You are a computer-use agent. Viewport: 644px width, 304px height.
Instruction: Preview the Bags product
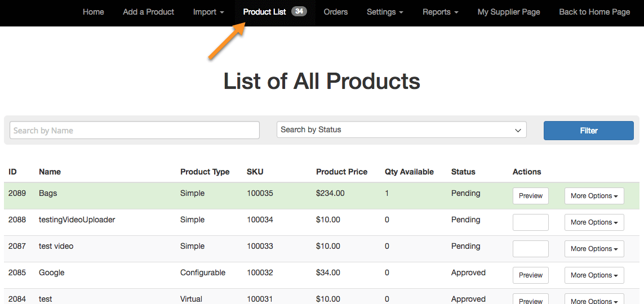coord(530,196)
